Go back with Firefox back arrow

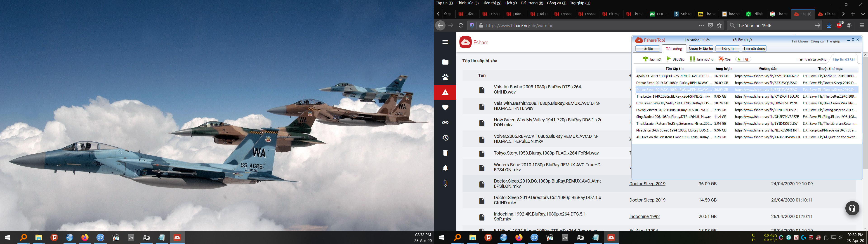pyautogui.click(x=440, y=25)
